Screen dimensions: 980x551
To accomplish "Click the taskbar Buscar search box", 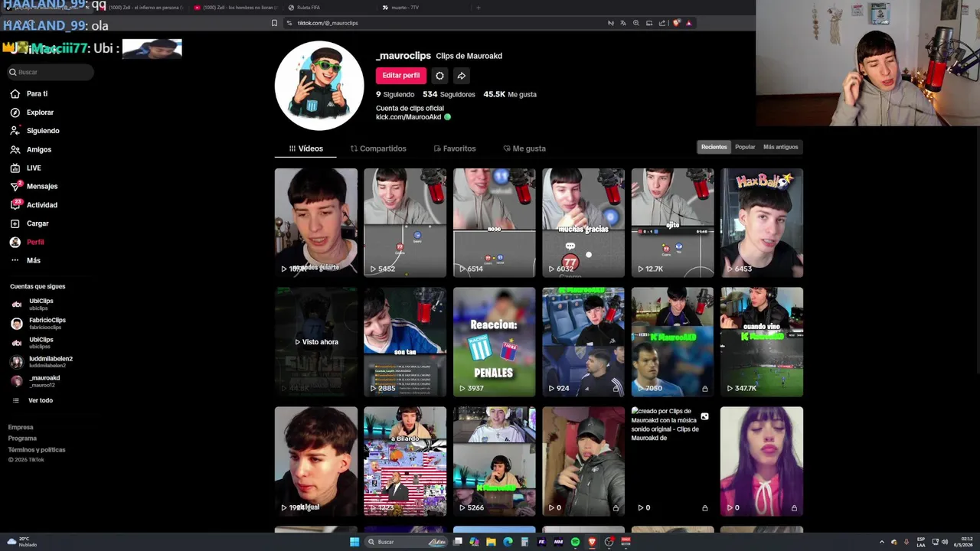I will (x=407, y=542).
